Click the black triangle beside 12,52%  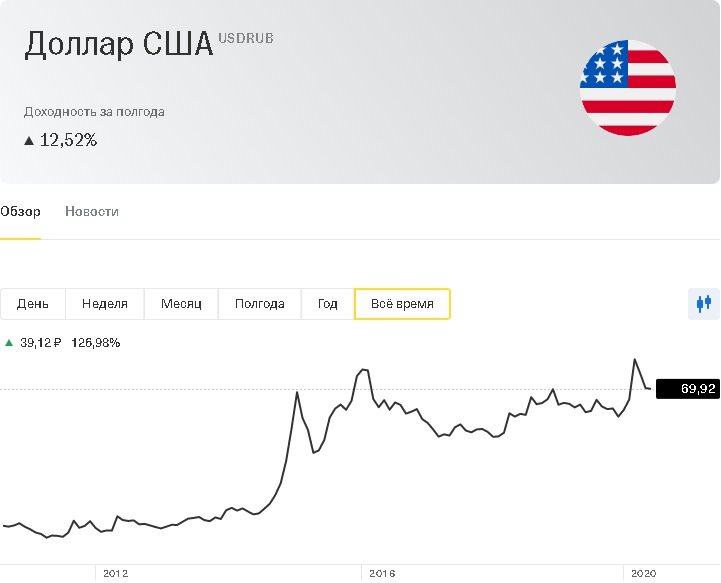[x=29, y=141]
